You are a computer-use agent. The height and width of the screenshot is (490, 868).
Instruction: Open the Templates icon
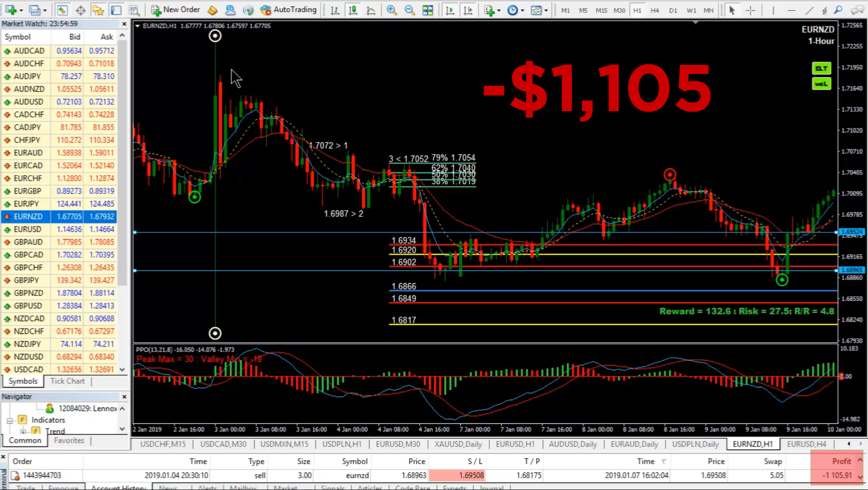[536, 10]
